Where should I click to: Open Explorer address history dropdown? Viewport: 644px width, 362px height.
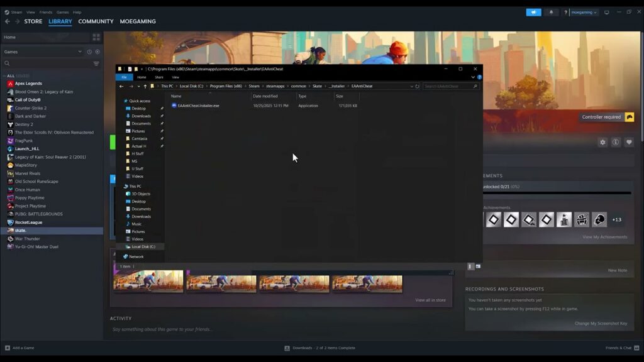pyautogui.click(x=411, y=86)
